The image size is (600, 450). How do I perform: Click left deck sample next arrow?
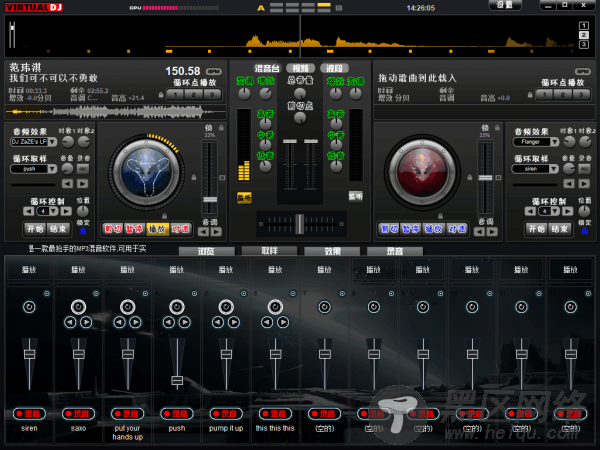[82, 184]
